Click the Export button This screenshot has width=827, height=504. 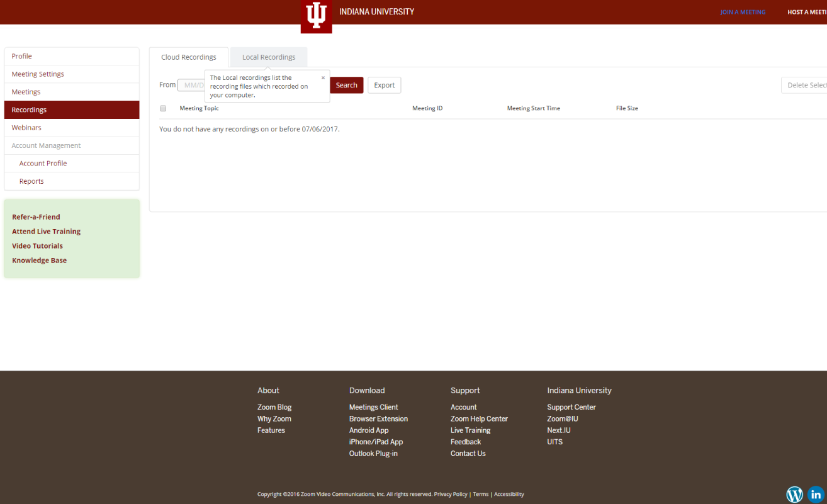coord(385,85)
